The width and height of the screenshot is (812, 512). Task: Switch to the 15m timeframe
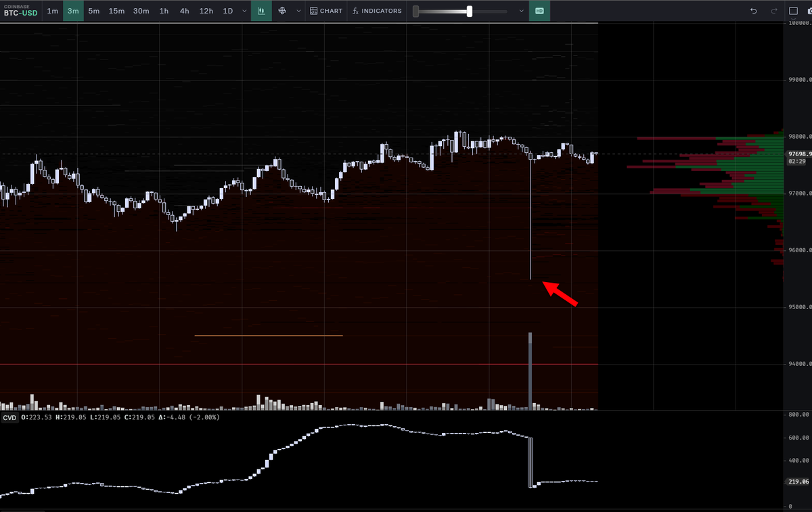116,11
